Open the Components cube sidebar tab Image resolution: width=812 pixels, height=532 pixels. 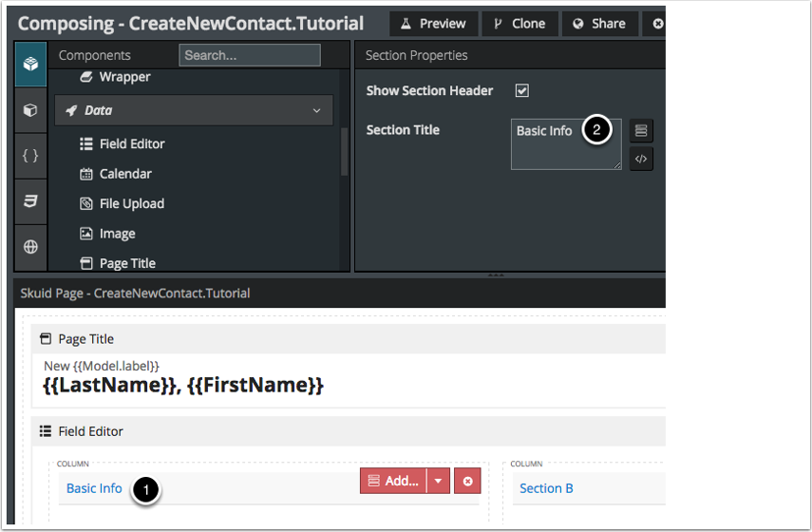click(30, 64)
